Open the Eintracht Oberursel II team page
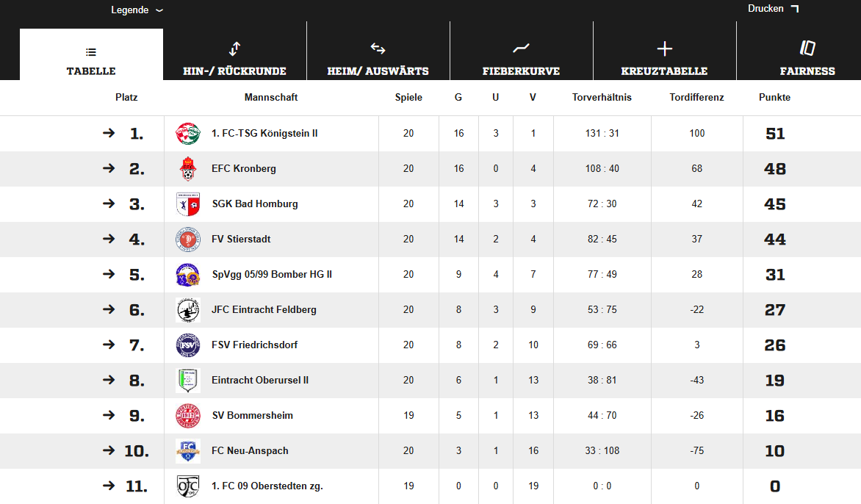Screen dimensions: 861x504 click(260, 381)
